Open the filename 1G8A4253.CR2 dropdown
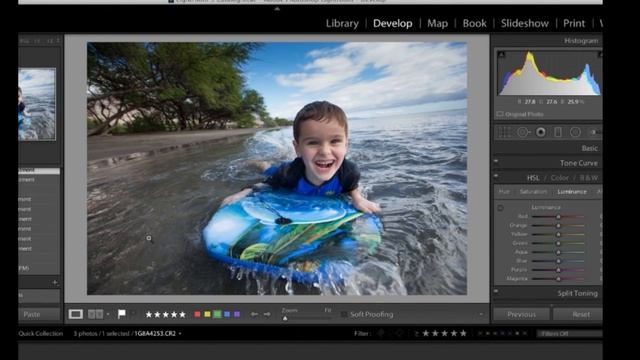The image size is (640, 360). [x=180, y=333]
